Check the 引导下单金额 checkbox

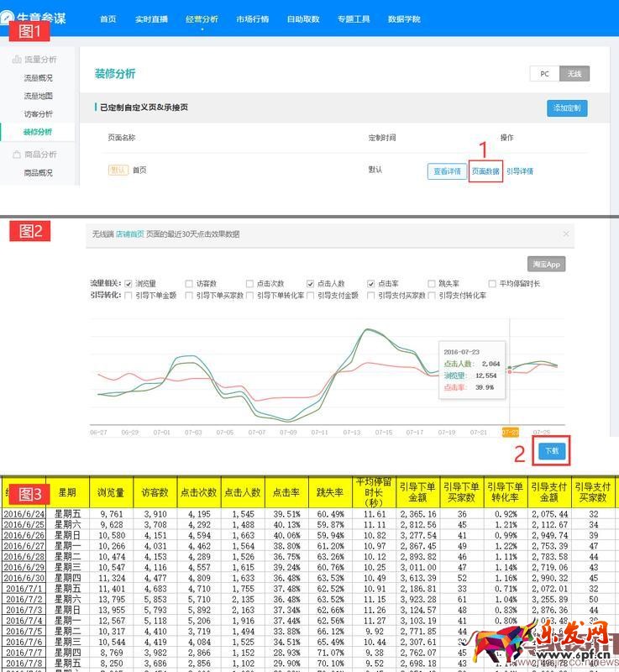(x=129, y=296)
